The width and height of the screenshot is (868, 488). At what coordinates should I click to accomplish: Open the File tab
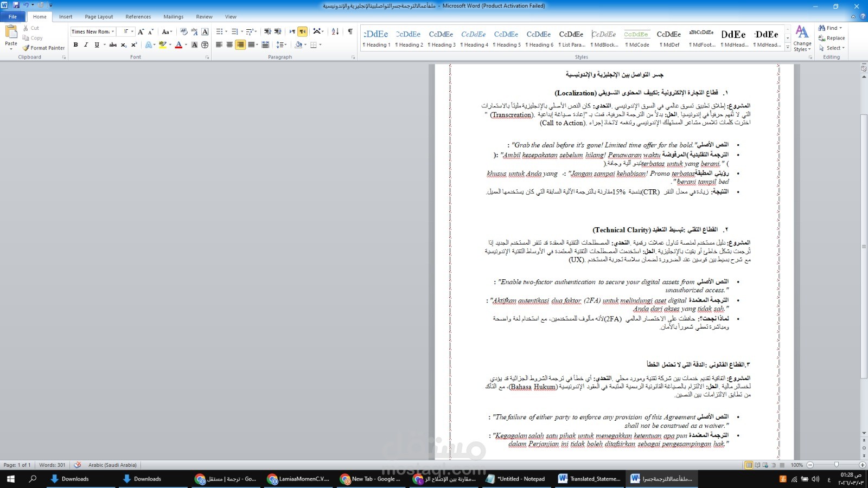pyautogui.click(x=12, y=17)
